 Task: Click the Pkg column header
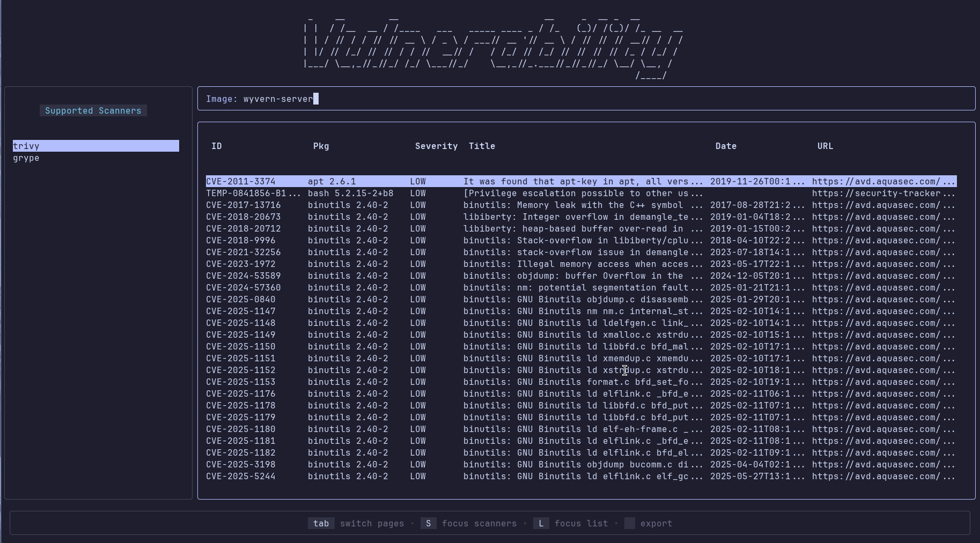(x=321, y=146)
